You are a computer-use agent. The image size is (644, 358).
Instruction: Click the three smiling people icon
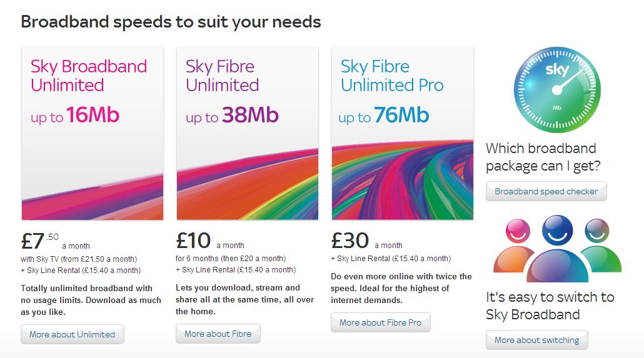point(556,249)
